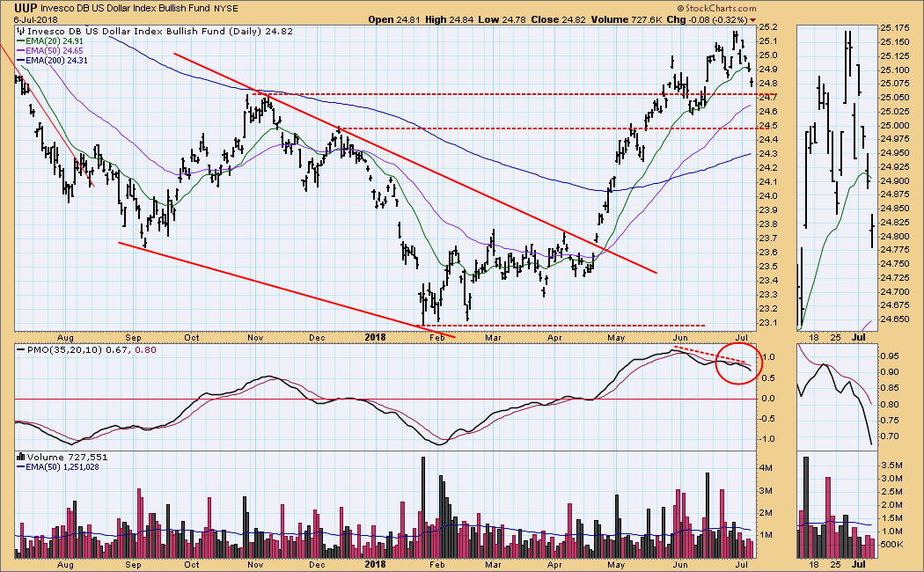Click the EMA(50) 1,251,028 volume legend
The height and width of the screenshot is (572, 924).
point(57,467)
